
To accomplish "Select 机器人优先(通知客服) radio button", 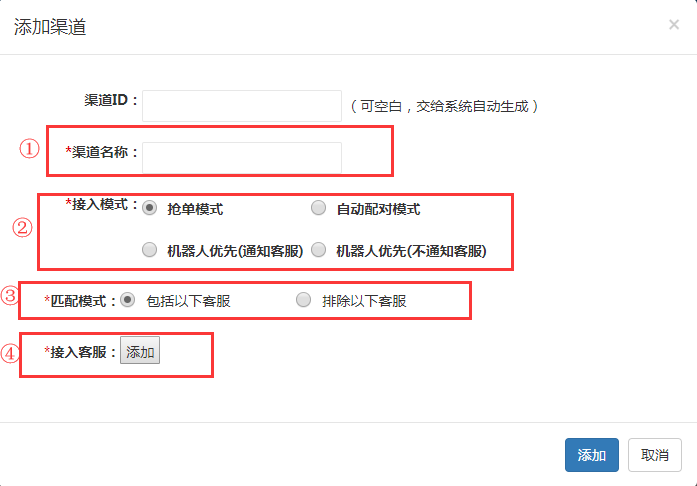I will point(150,250).
